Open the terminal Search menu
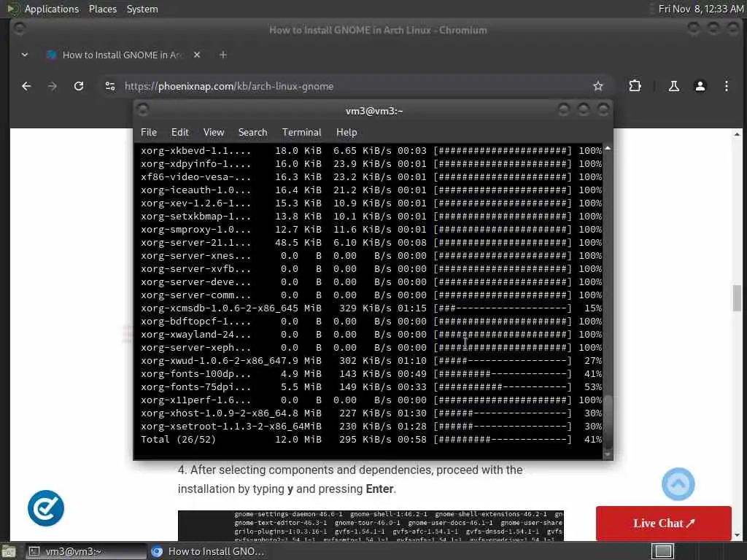This screenshot has width=747, height=560. 252,133
